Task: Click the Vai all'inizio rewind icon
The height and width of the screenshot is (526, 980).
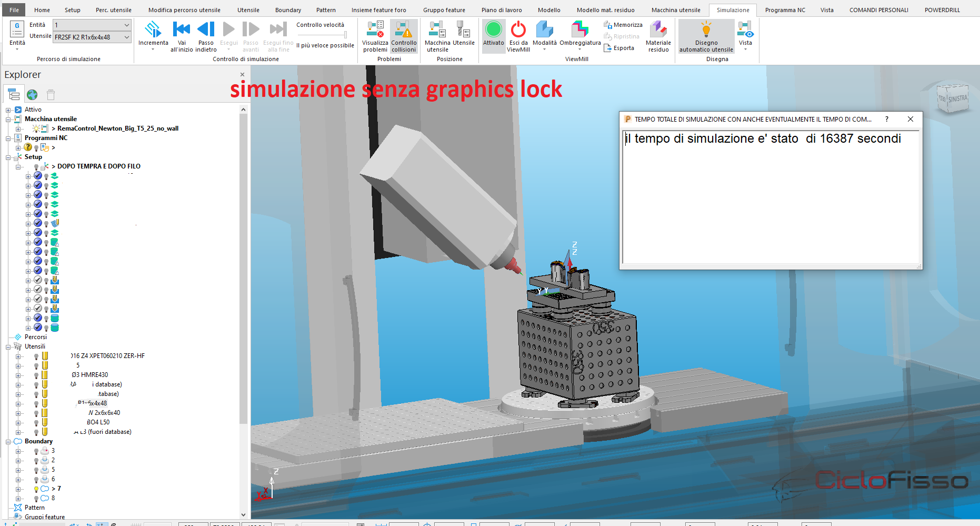Action: tap(182, 30)
